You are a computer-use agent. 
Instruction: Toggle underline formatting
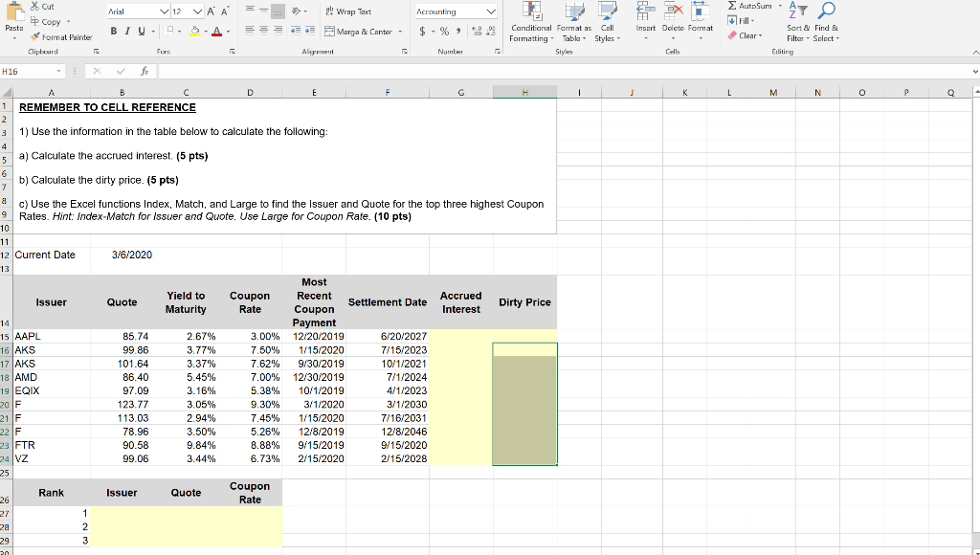click(141, 32)
